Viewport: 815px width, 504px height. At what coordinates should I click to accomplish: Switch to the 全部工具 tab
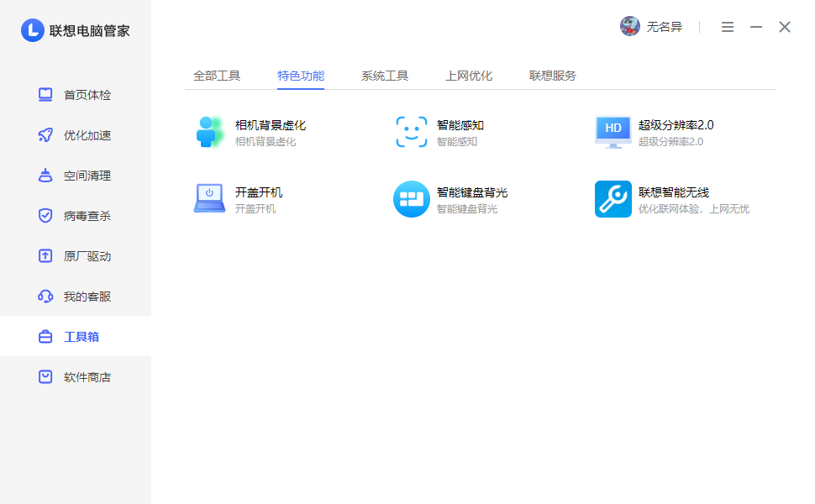tap(217, 76)
